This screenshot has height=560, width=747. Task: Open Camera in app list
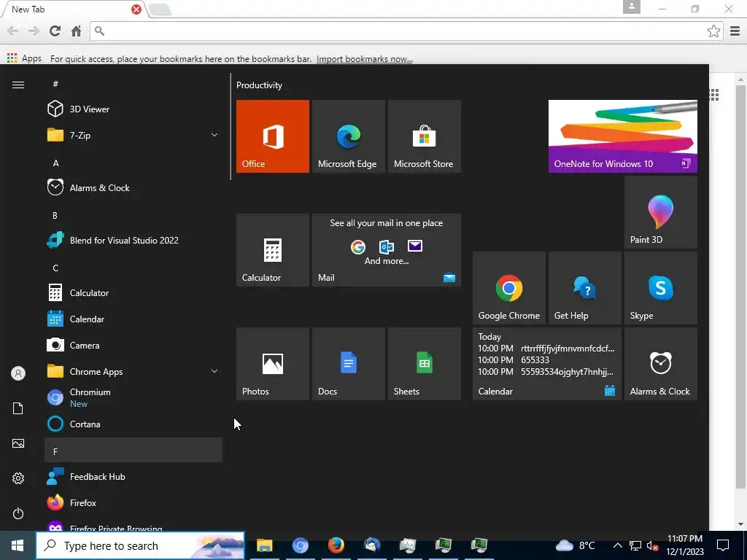[x=133, y=345]
